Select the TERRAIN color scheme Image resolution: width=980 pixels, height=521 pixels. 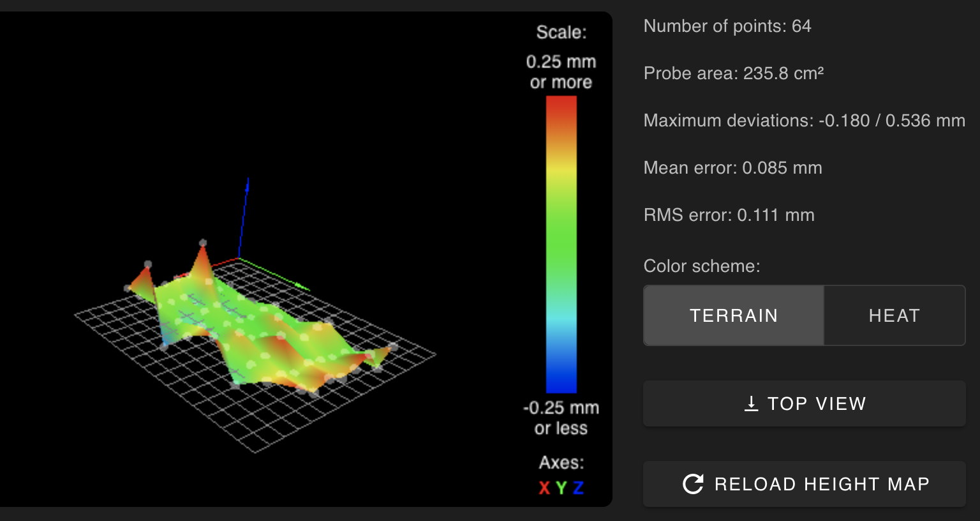tap(734, 315)
